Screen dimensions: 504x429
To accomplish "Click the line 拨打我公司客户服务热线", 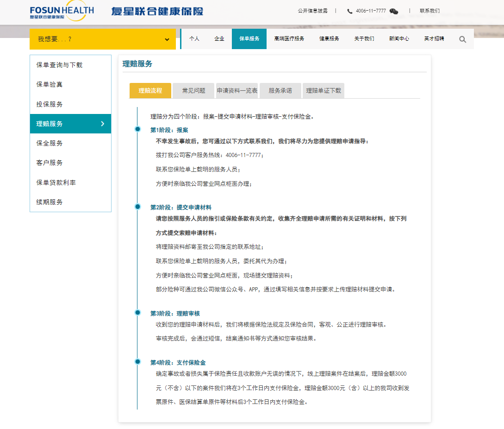I will tap(210, 155).
